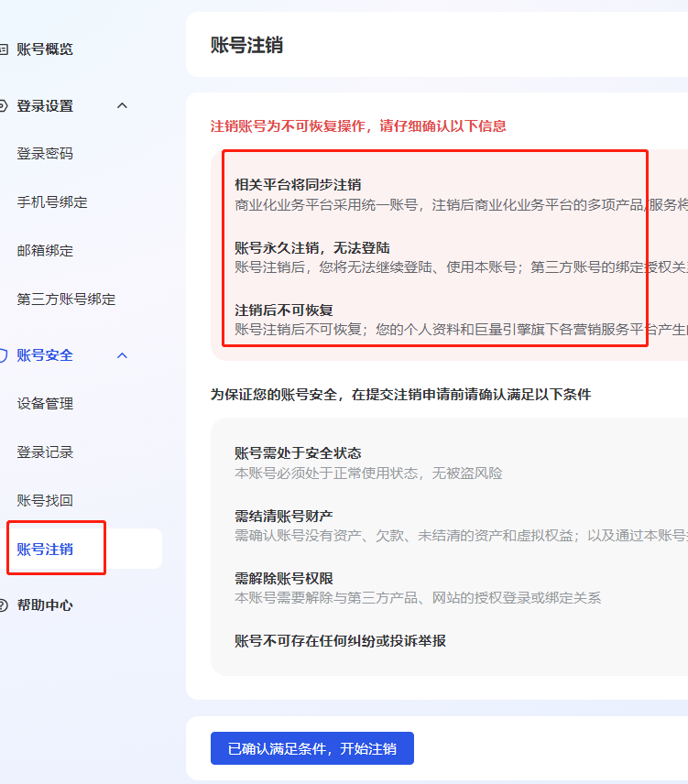Screen dimensions: 688x784
Task: Navigate to 设备管理
Action: 45,404
